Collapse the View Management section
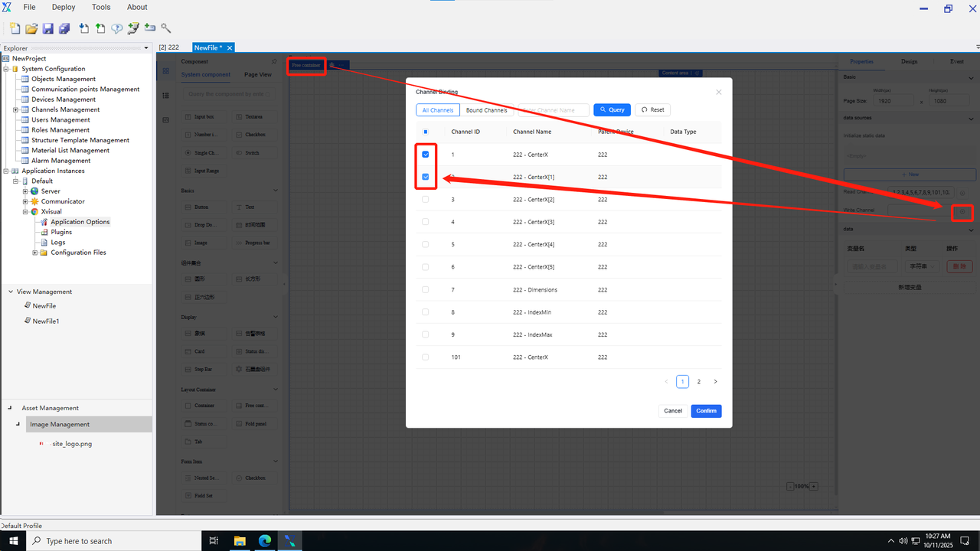The height and width of the screenshot is (551, 980). (11, 292)
